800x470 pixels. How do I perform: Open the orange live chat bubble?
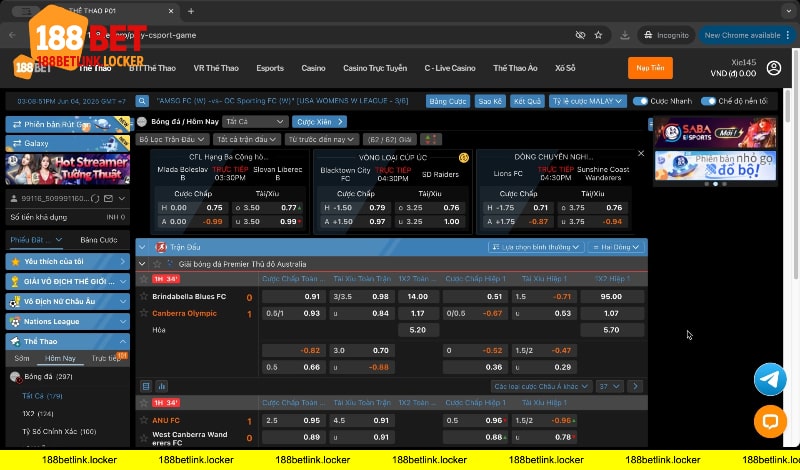(x=770, y=421)
